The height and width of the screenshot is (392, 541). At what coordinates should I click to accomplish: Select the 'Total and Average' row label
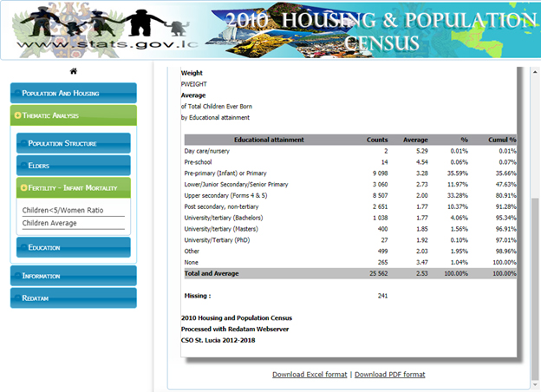[212, 273]
